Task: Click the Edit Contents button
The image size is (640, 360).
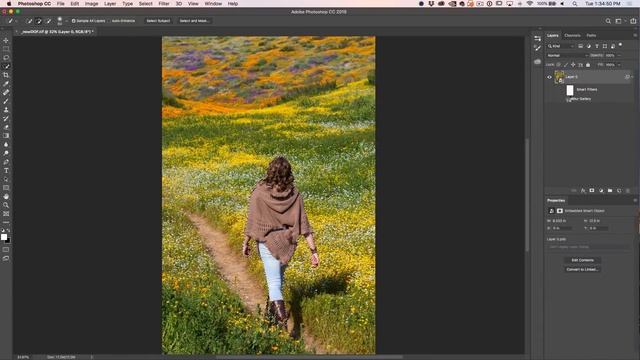Action: [582, 260]
